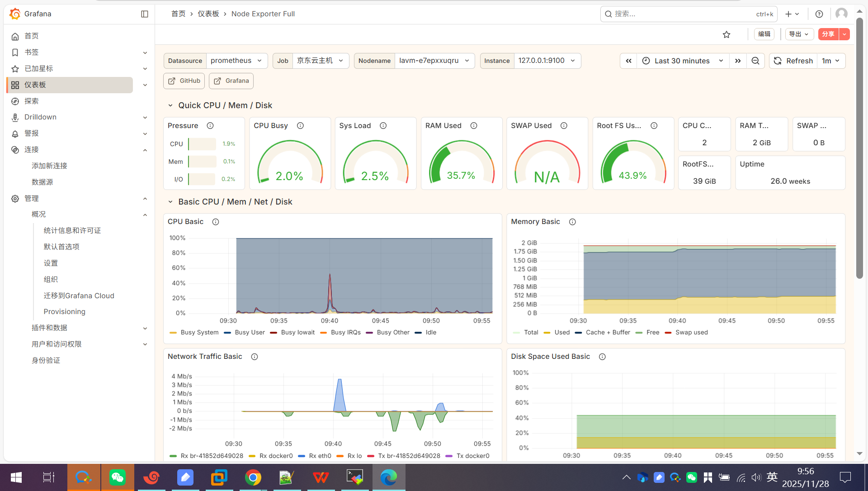868x491 pixels.
Task: Collapse the Quick CPU / Mem / Disk row
Action: (x=170, y=105)
